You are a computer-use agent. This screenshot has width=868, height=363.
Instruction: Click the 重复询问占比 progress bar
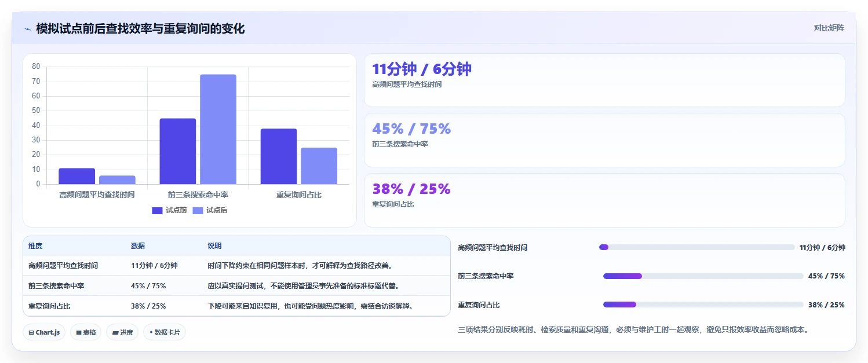tap(703, 305)
